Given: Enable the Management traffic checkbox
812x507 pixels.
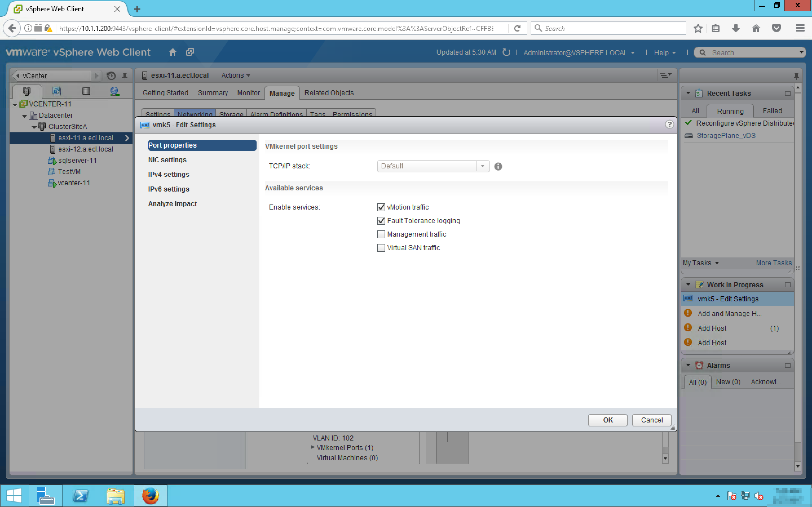Looking at the screenshot, I should pyautogui.click(x=381, y=234).
